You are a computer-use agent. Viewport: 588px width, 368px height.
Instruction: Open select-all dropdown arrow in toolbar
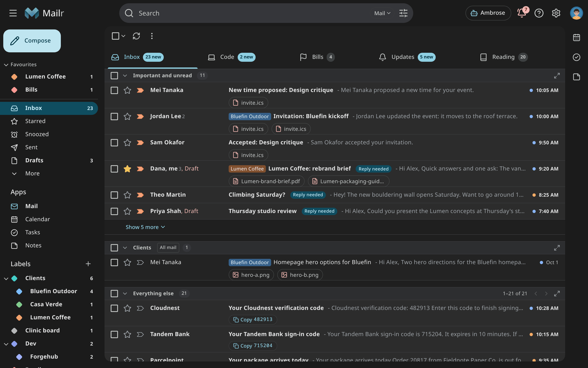point(124,36)
